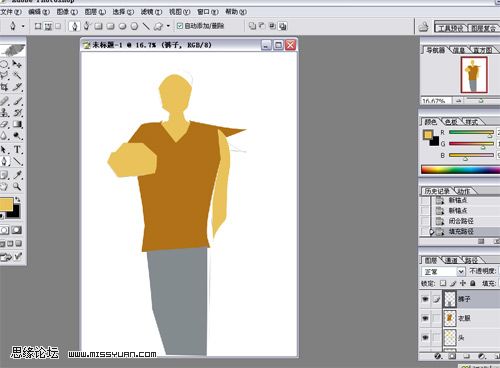This screenshot has width=500, height=368.
Task: Select the 闭合路径 history state
Action: (460, 221)
